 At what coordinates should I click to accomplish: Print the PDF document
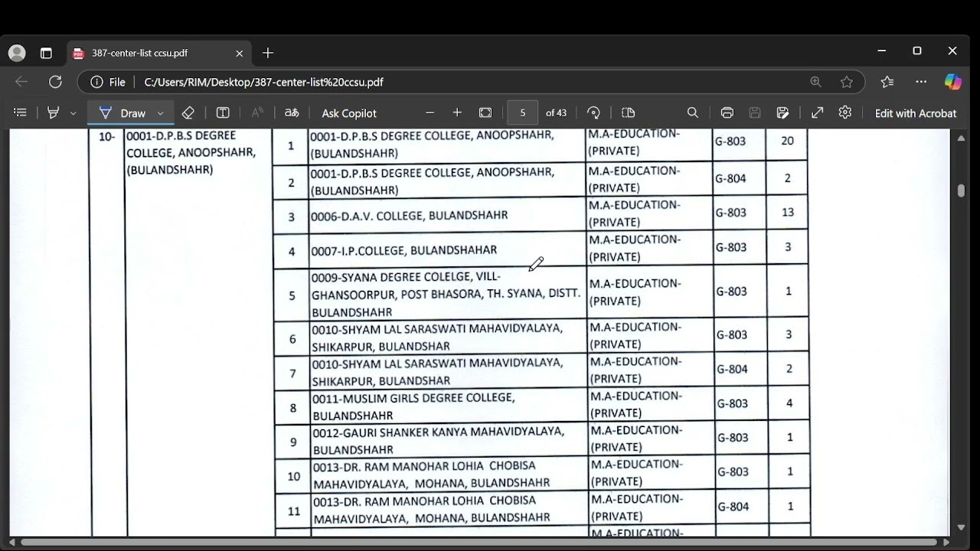click(x=727, y=112)
